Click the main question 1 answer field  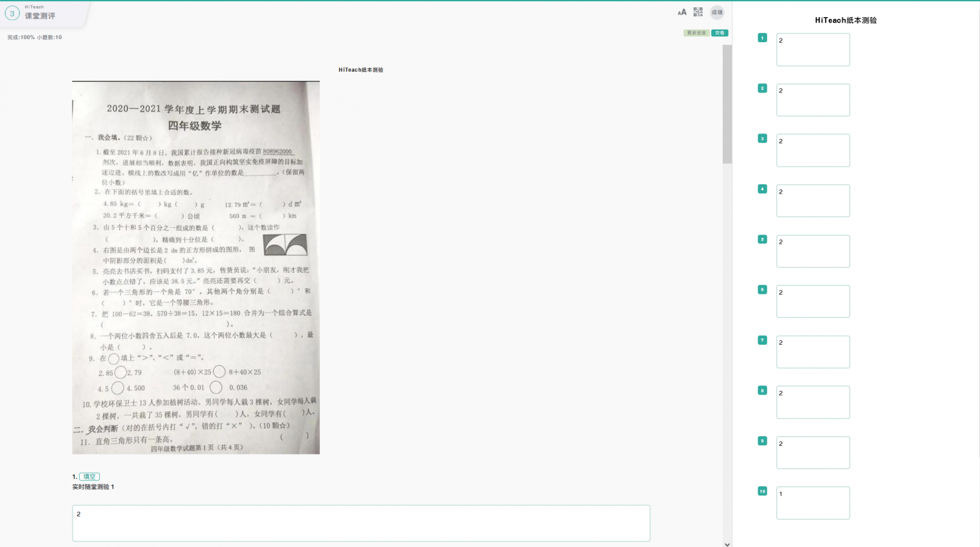coord(361,523)
